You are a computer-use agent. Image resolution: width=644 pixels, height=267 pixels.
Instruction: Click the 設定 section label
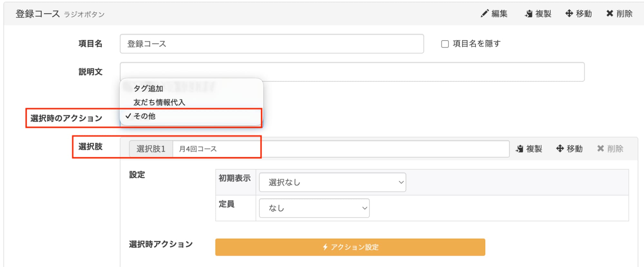pos(137,175)
